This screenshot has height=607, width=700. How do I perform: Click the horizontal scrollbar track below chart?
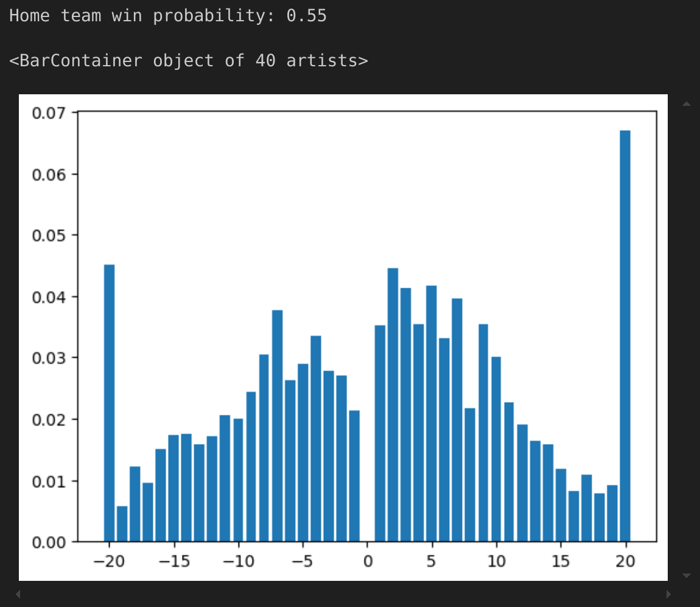341,594
